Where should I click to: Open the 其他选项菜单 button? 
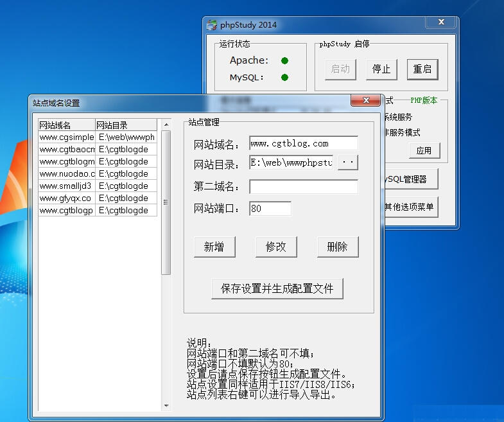(x=412, y=207)
